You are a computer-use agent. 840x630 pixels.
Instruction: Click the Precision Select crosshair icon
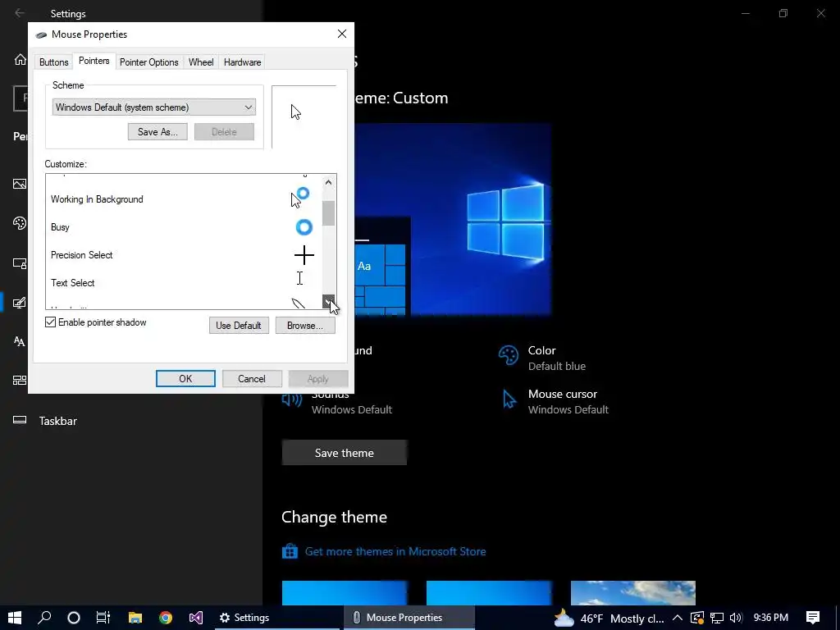pyautogui.click(x=304, y=255)
